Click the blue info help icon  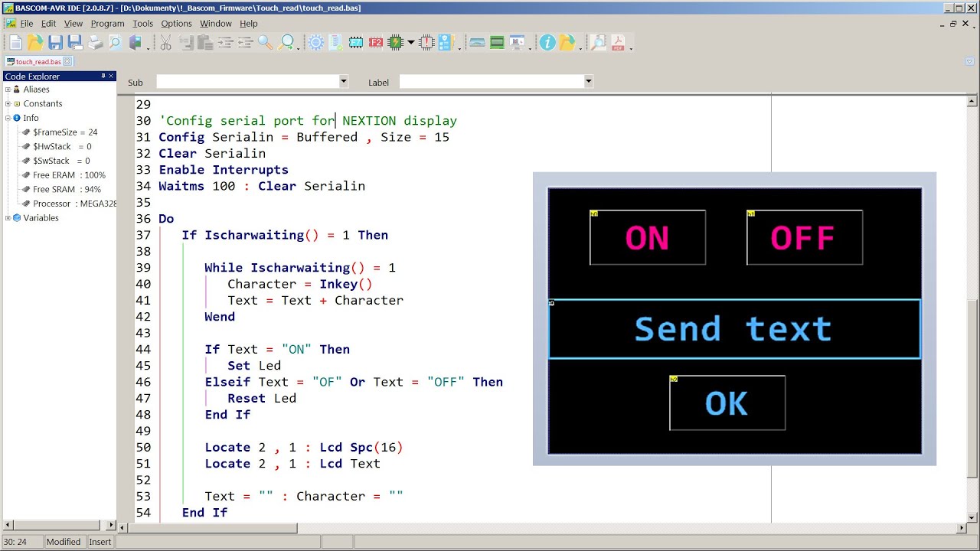click(x=547, y=43)
